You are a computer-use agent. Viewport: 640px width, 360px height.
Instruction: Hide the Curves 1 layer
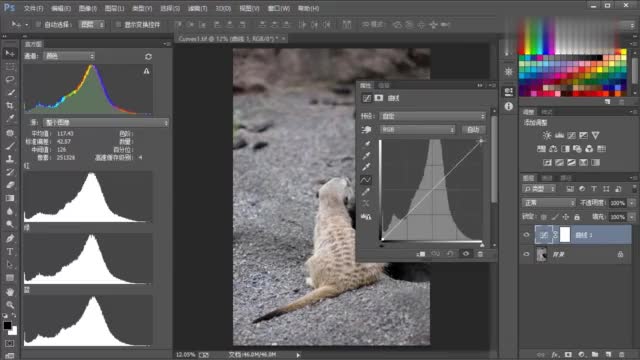tap(526, 235)
